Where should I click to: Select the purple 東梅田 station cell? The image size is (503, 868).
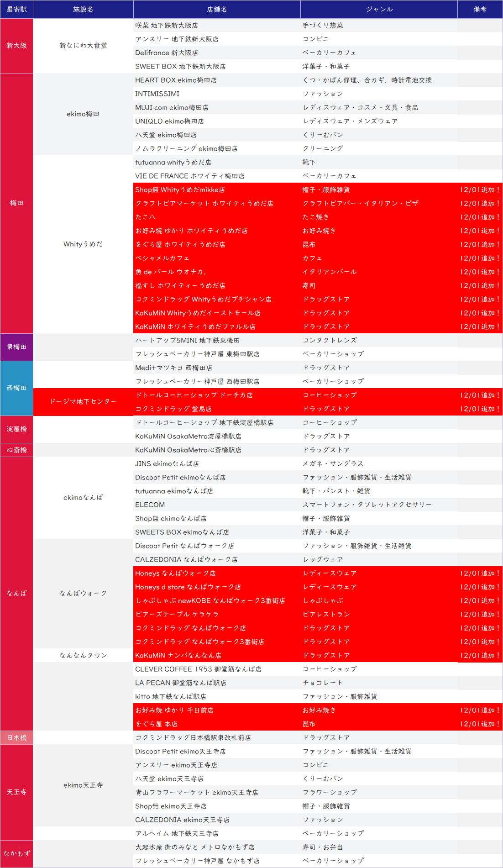[16, 347]
